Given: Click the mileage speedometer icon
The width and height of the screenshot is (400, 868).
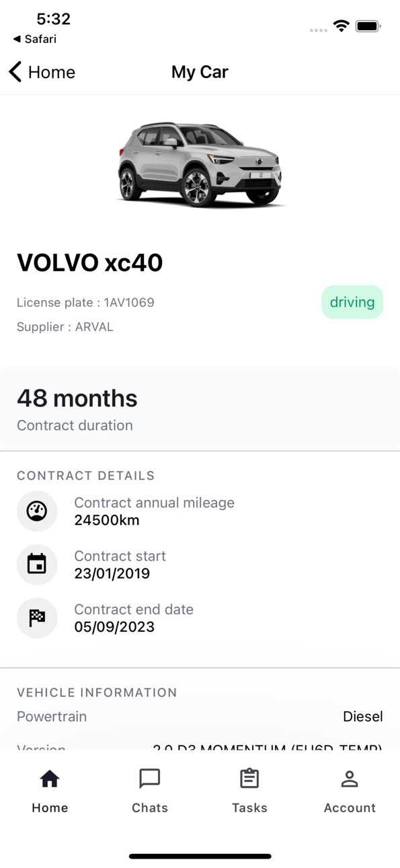Looking at the screenshot, I should coord(37,511).
